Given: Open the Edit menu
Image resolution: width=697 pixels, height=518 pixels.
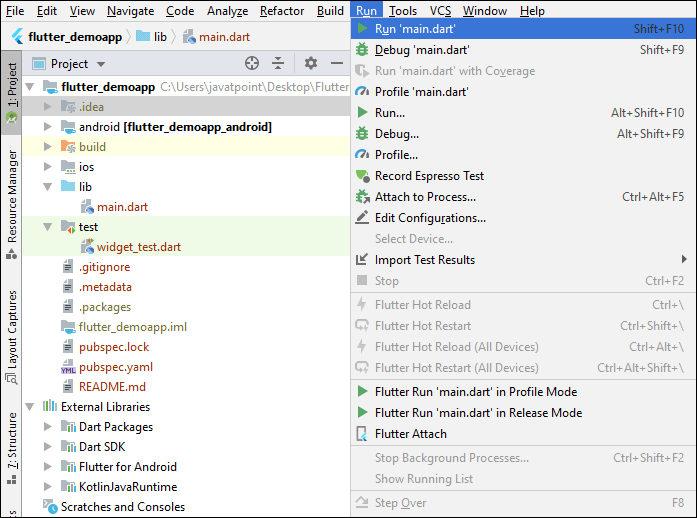Looking at the screenshot, I should [47, 11].
